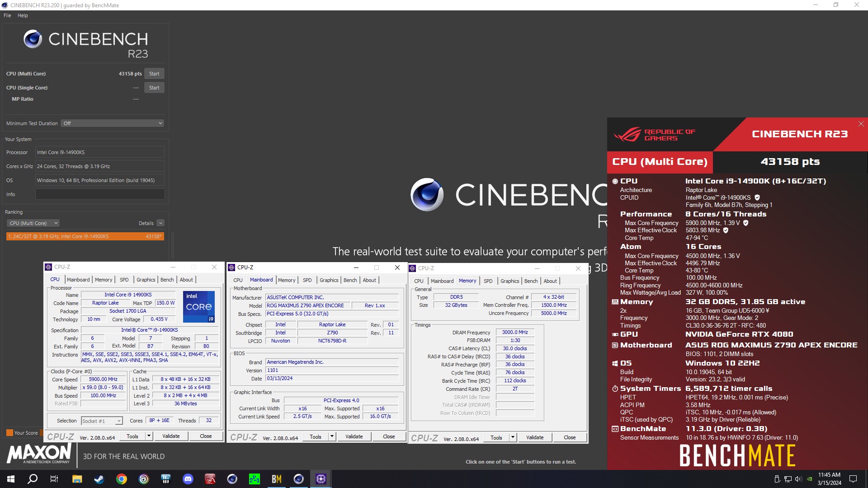Open the File menu in Cinebench
This screenshot has width=868, height=488.
tap(7, 15)
